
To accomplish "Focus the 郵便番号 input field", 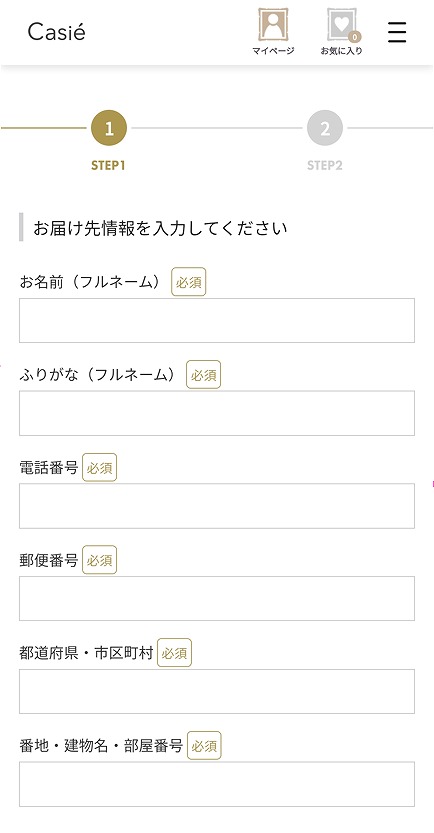I will point(217,599).
